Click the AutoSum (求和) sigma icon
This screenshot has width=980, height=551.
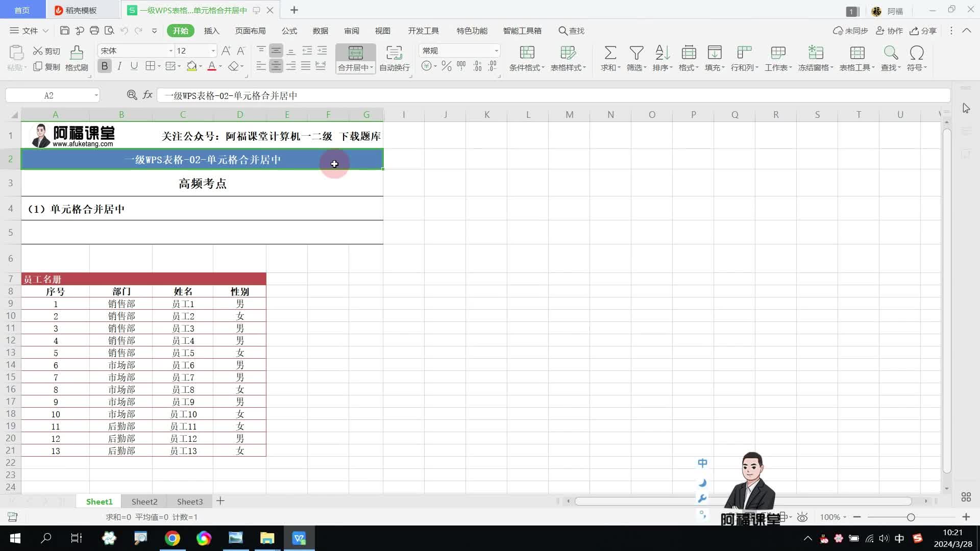[x=610, y=53]
